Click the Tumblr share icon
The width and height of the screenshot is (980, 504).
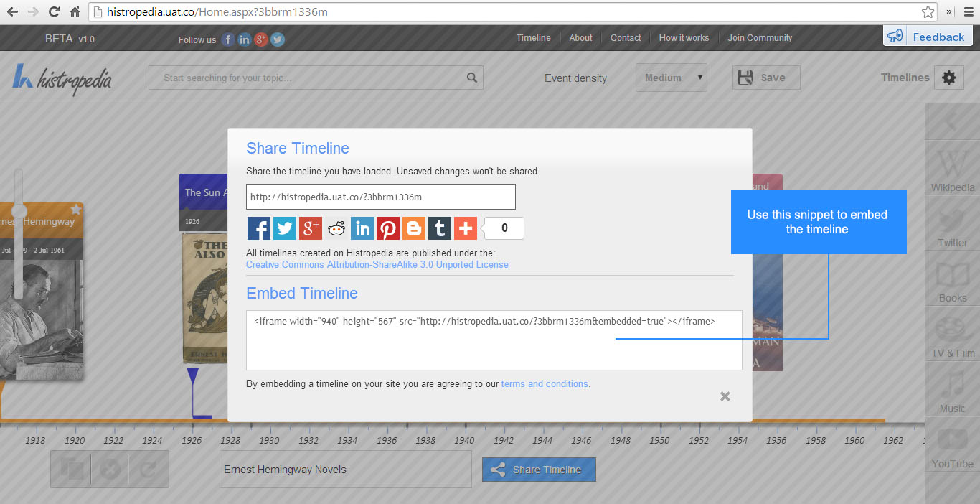(439, 228)
